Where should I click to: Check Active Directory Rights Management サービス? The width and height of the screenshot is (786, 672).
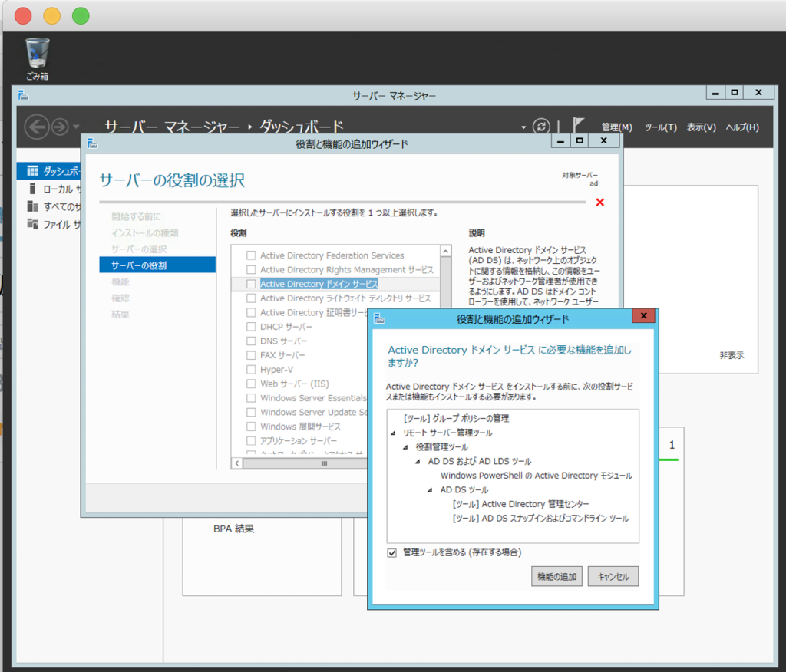point(251,269)
